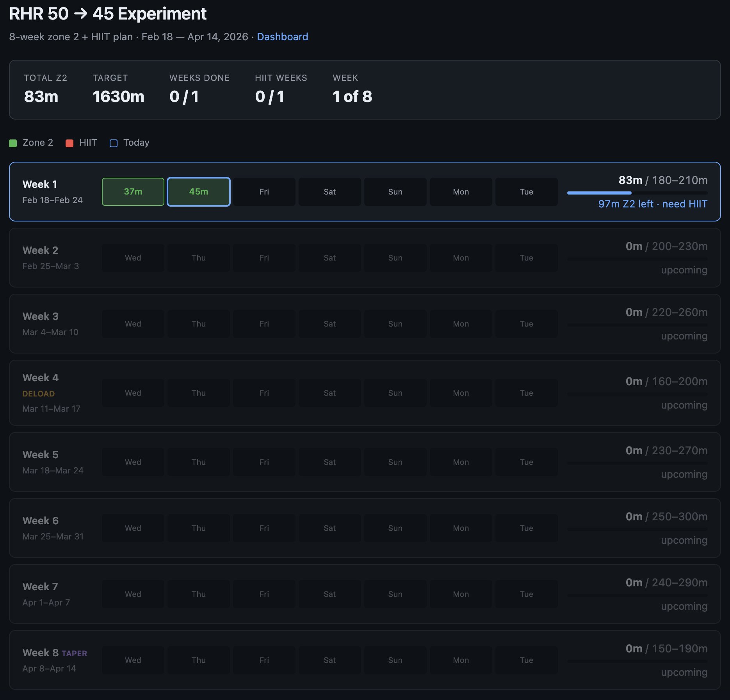Select the 37m Zone 2 session in Week 1
This screenshot has width=730, height=700.
(132, 191)
